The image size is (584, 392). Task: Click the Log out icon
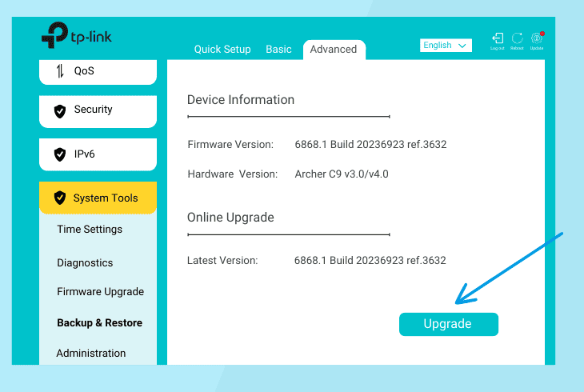pyautogui.click(x=498, y=38)
